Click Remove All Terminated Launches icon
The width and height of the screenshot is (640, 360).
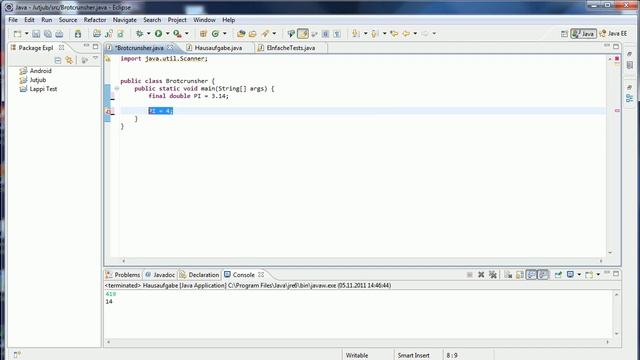point(493,275)
